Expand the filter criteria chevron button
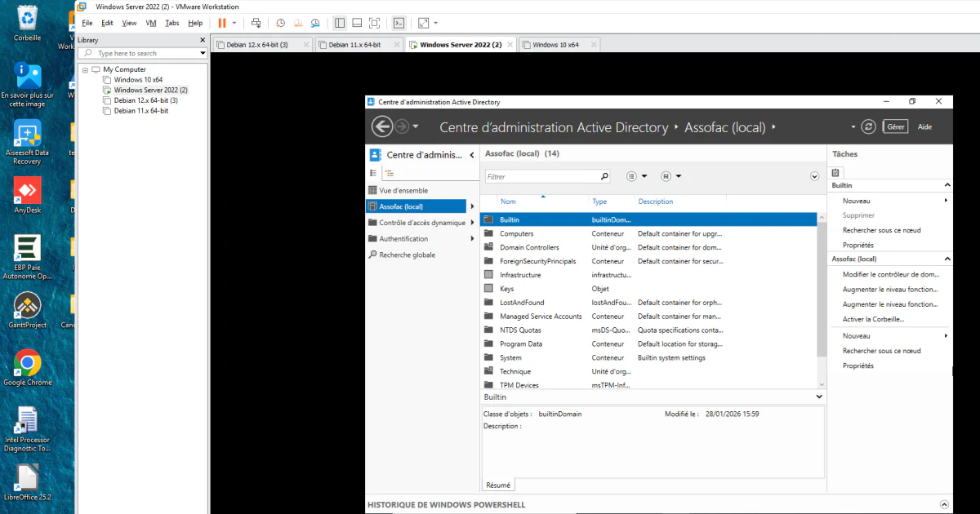Screen dimensions: 980x514 [x=814, y=176]
